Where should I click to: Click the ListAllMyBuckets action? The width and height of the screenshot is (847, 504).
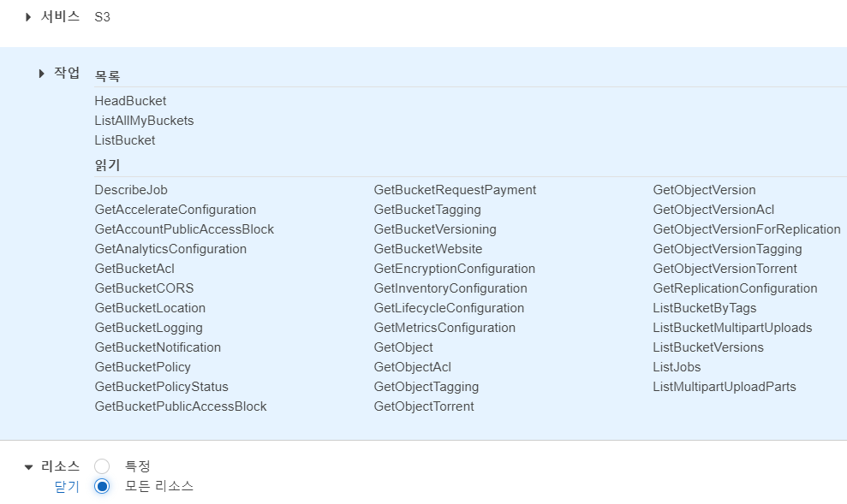tap(144, 121)
